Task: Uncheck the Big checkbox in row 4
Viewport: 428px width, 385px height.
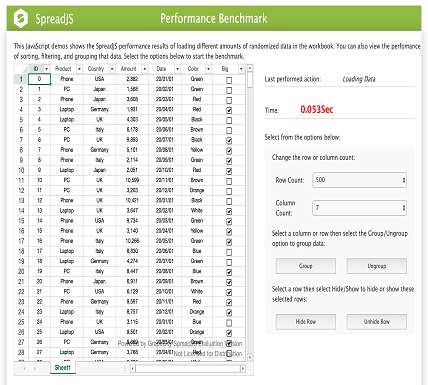Action: click(x=229, y=110)
